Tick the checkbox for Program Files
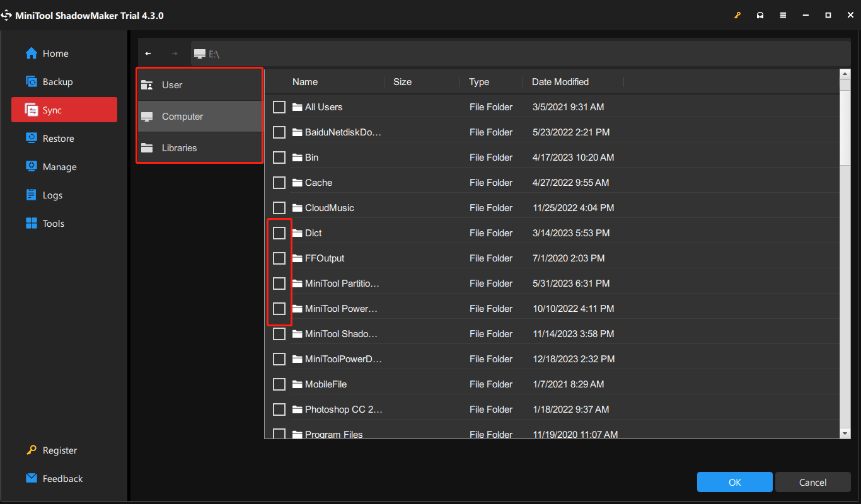This screenshot has height=504, width=861. click(279, 434)
